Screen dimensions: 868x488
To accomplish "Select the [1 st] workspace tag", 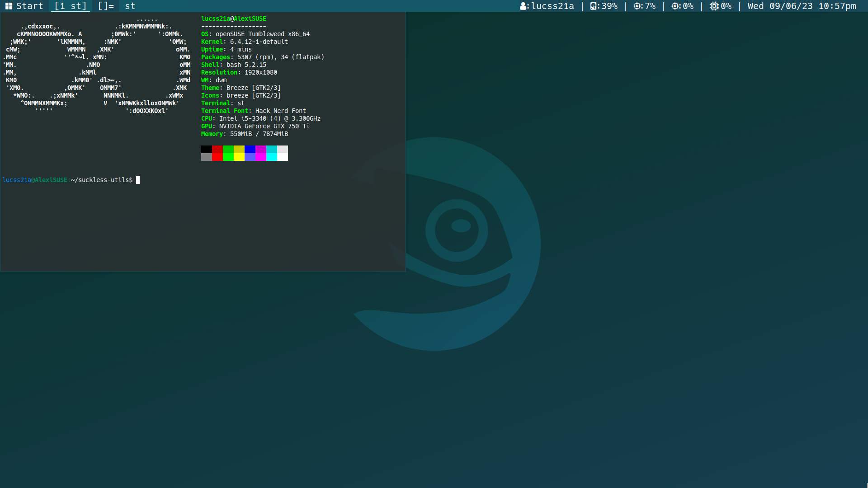I will pos(71,6).
